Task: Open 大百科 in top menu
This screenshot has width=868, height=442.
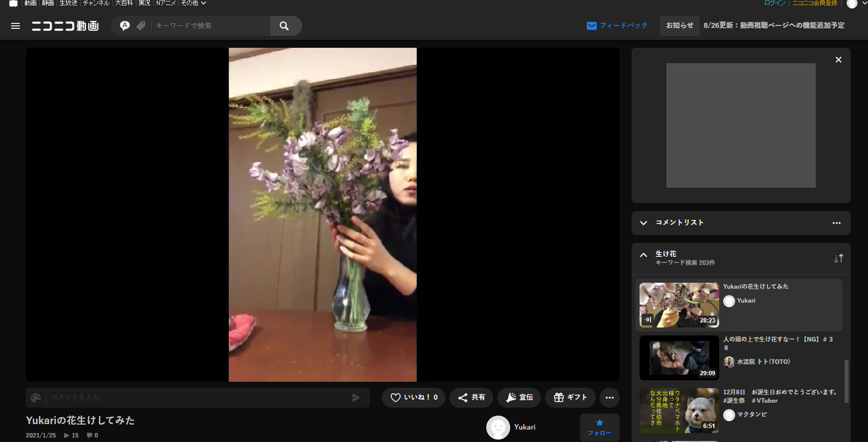Action: tap(124, 3)
